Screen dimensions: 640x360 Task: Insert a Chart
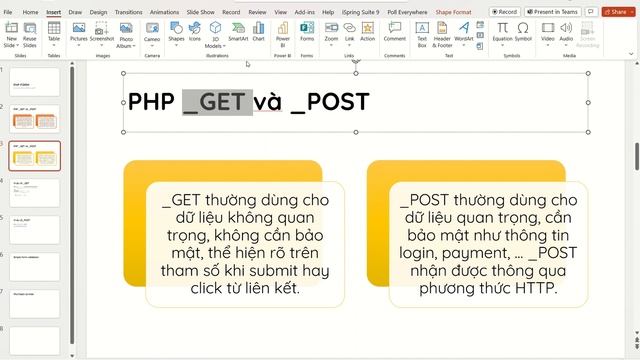[x=258, y=32]
